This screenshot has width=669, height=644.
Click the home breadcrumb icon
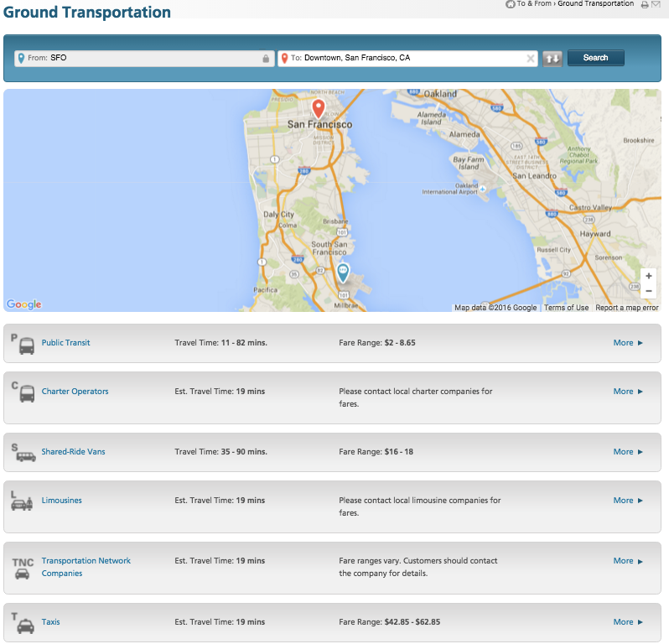click(x=511, y=4)
